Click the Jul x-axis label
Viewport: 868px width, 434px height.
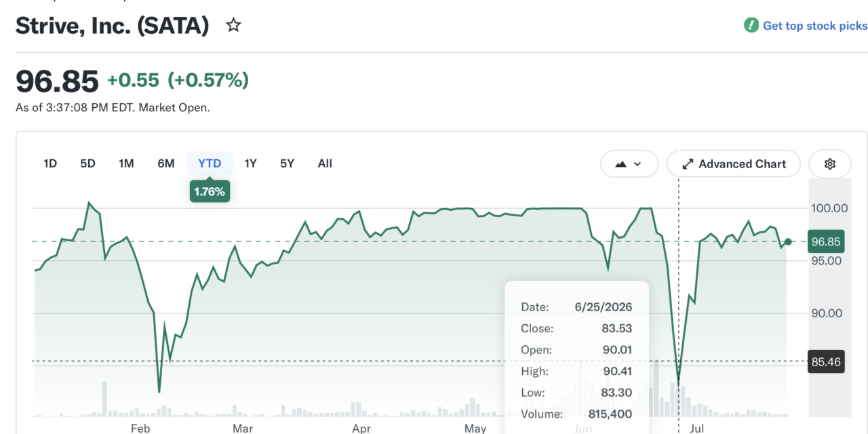(x=696, y=429)
